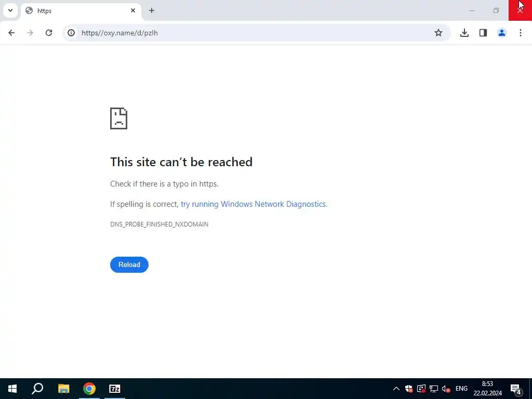Close the https tab
This screenshot has width=532, height=399.
click(133, 10)
